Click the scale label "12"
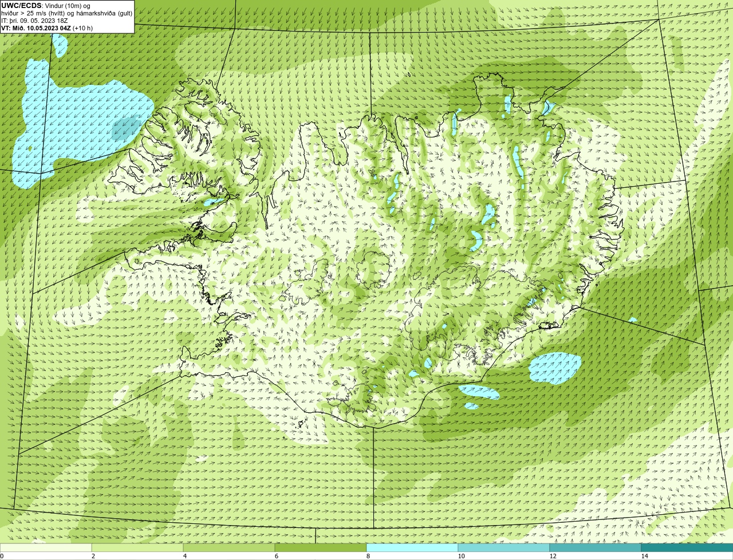733x560 pixels. click(553, 556)
